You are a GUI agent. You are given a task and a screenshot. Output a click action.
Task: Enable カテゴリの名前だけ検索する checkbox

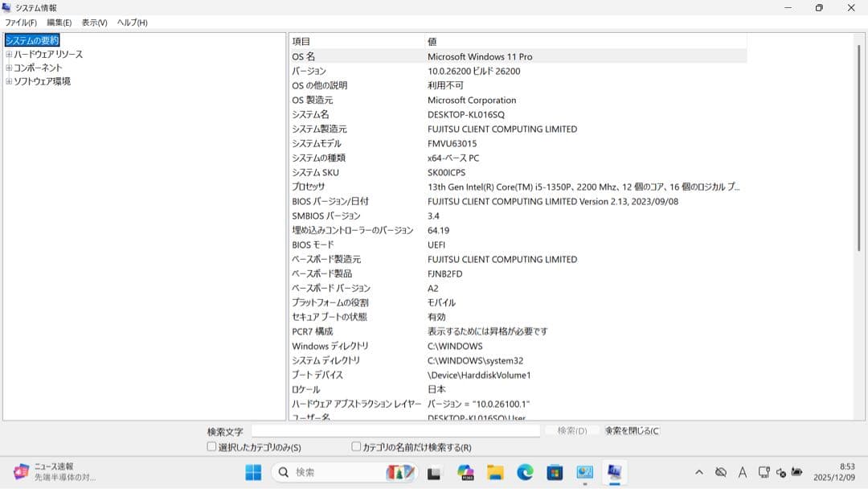(354, 445)
